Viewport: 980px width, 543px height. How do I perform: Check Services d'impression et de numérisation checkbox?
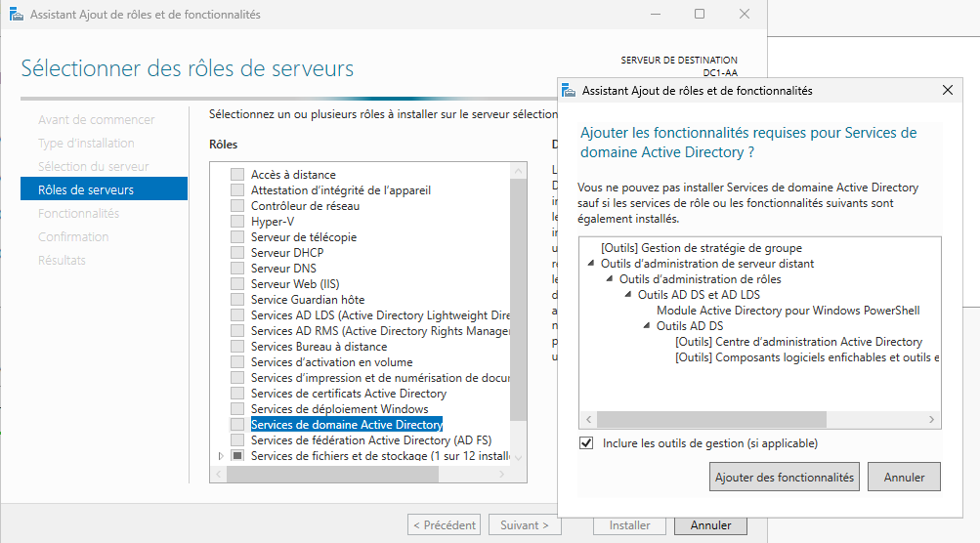coord(237,377)
